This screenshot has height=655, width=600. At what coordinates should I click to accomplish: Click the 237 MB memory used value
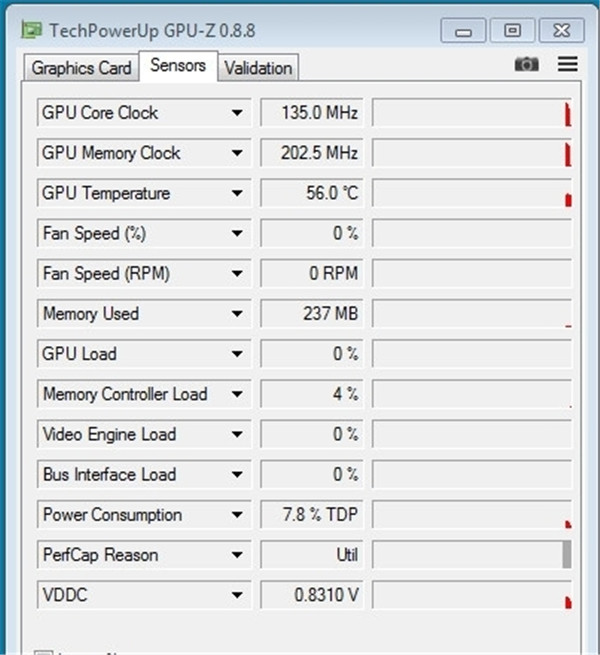[312, 314]
